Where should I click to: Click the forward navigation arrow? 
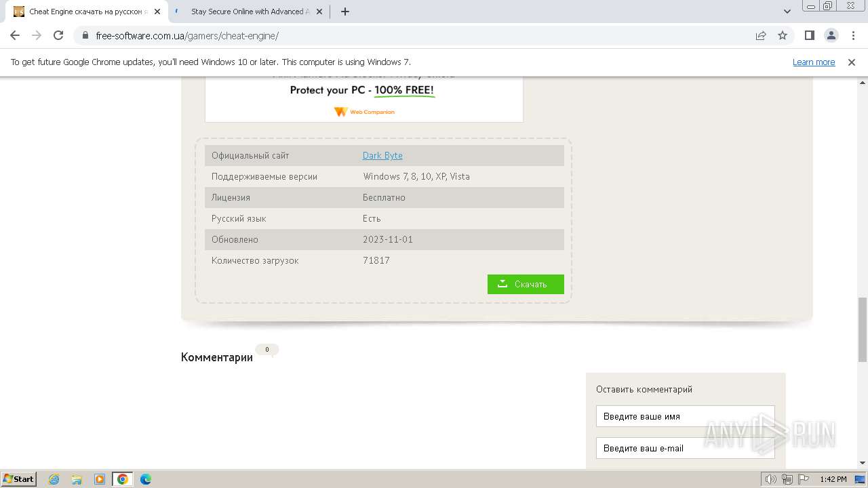coord(37,36)
